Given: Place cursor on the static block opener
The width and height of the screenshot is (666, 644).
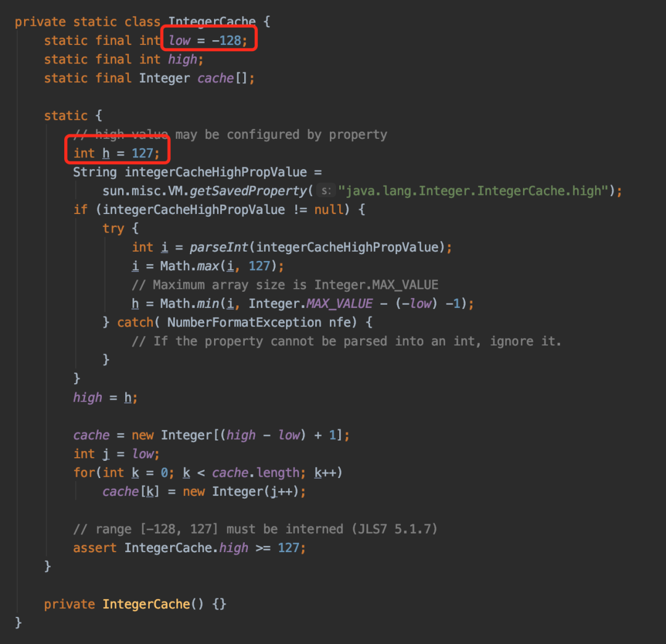Looking at the screenshot, I should click(x=73, y=115).
